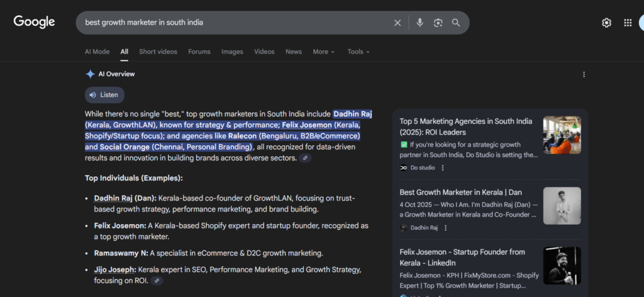Expand the More dropdown
This screenshot has width=644, height=297.
coord(324,52)
